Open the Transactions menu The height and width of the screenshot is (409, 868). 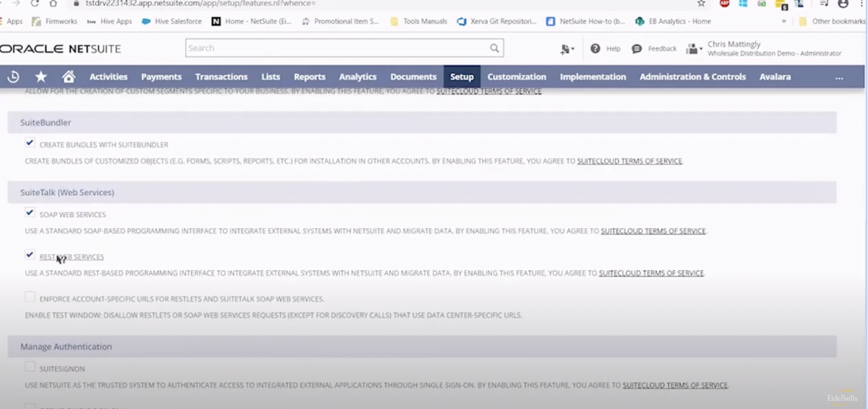tap(222, 77)
